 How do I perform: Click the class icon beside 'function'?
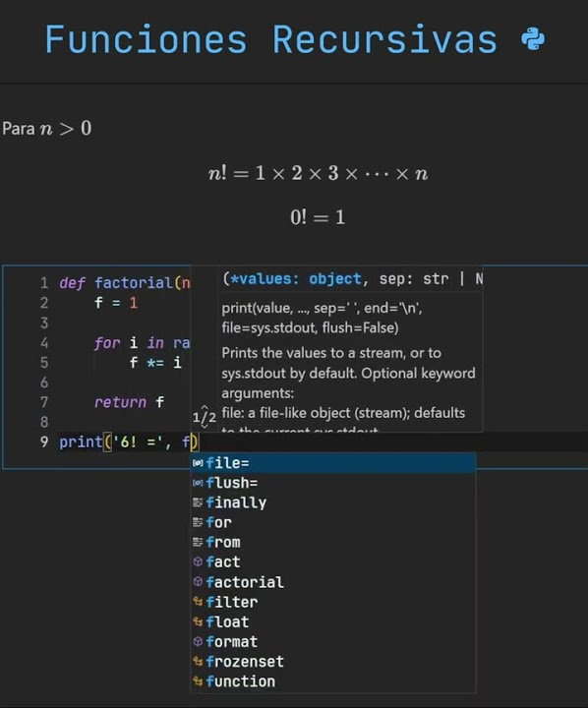(x=198, y=680)
